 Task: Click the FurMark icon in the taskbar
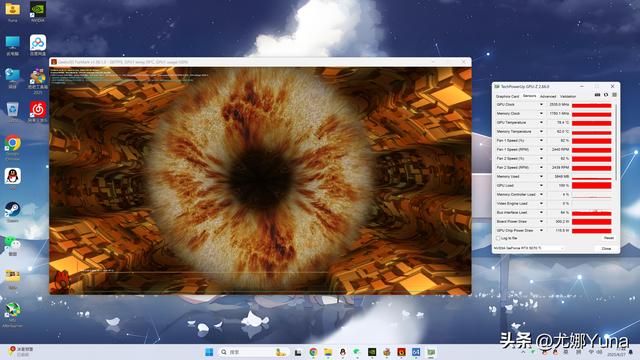[x=401, y=352]
